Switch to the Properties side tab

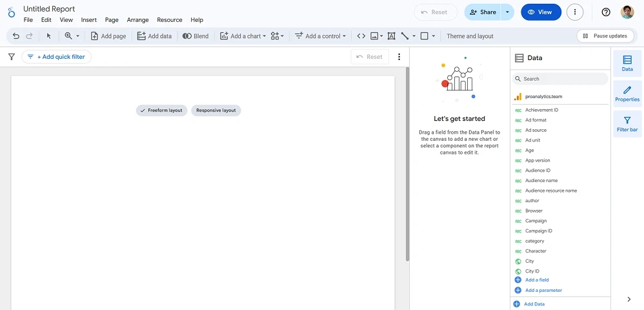(627, 94)
